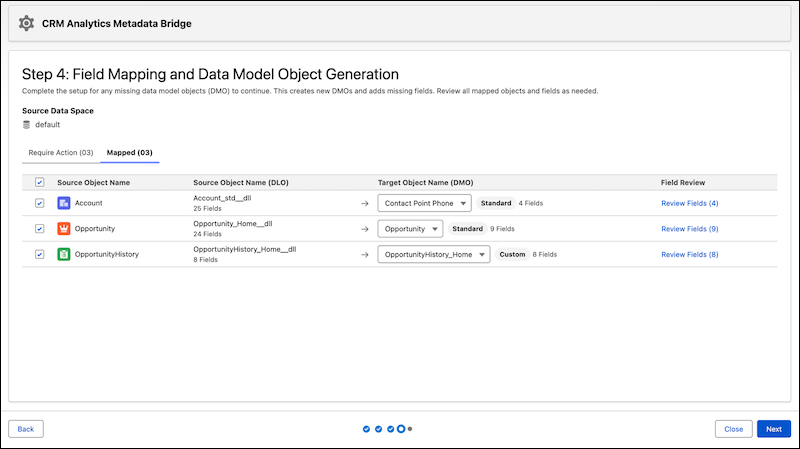Click the Source Object Name (DLO) header

pos(241,182)
